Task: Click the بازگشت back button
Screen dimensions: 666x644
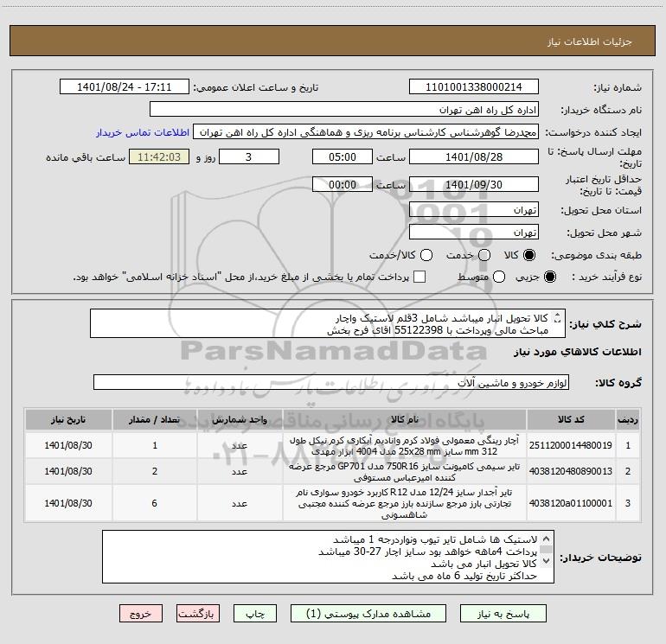Action: [198, 614]
